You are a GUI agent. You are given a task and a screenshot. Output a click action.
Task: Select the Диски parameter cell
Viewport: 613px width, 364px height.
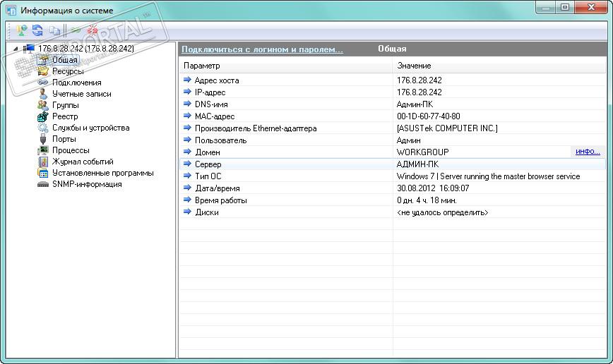286,212
